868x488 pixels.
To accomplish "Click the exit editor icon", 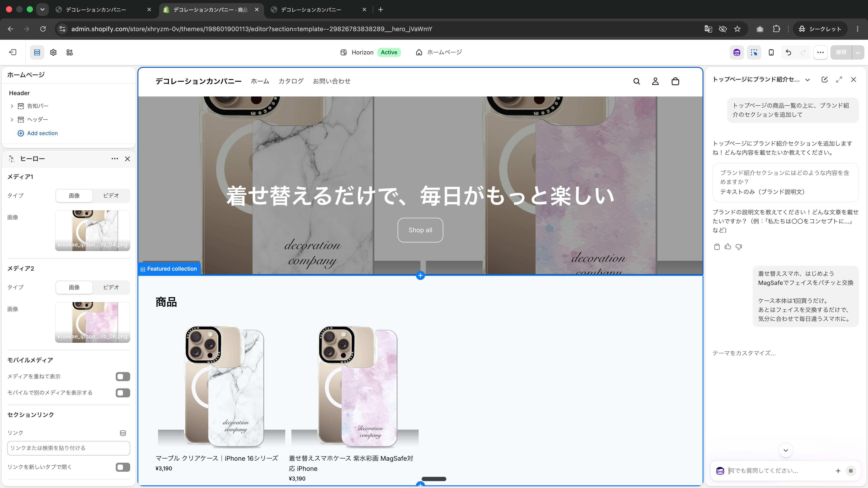I will coord(13,52).
